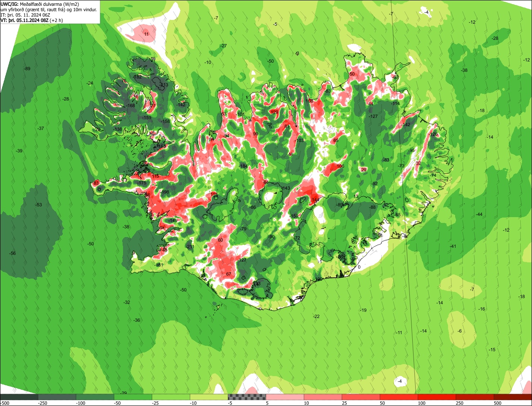Click the map value '-213' in the Westfjords
This screenshot has width=532, height=406.
pyautogui.click(x=164, y=85)
